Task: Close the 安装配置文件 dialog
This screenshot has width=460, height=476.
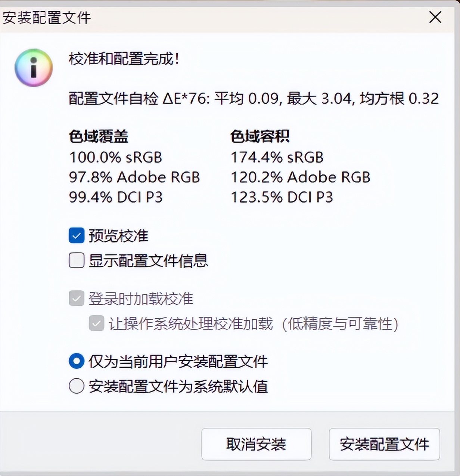Action: pyautogui.click(x=435, y=17)
